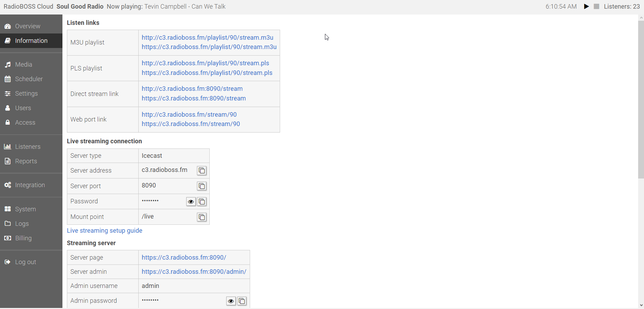The image size is (644, 309).
Task: Open the Overview menu item
Action: (28, 26)
